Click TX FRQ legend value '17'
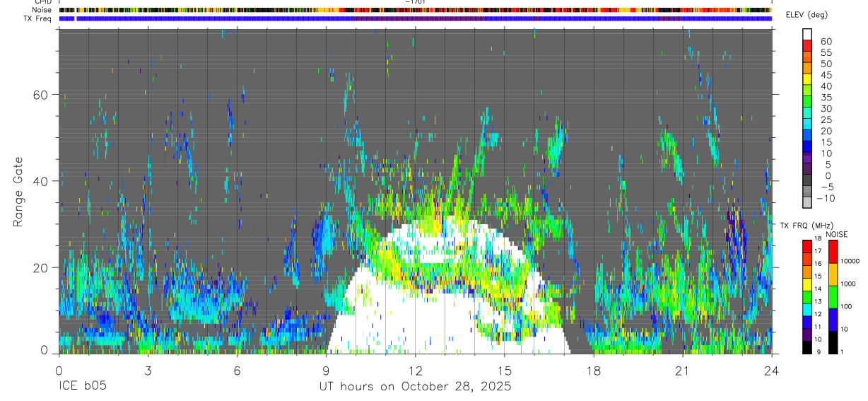 click(x=818, y=251)
